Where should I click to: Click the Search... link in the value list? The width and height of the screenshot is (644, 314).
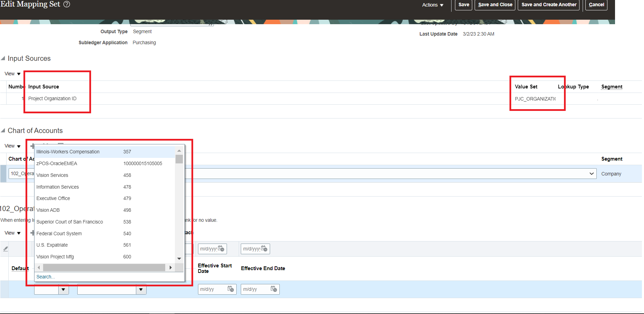pyautogui.click(x=45, y=276)
